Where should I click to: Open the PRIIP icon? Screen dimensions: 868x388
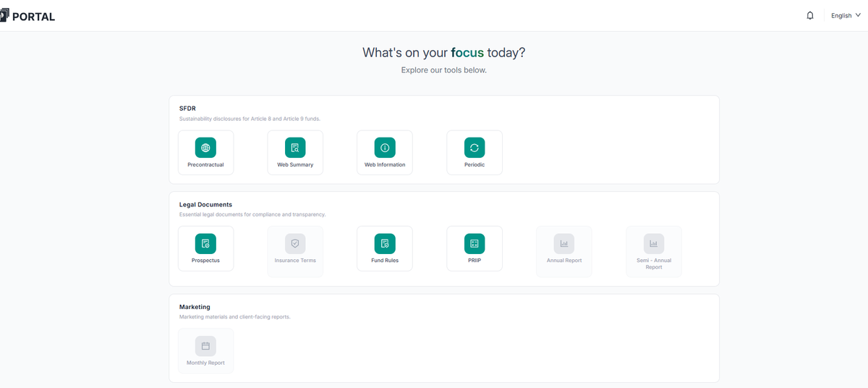(475, 243)
